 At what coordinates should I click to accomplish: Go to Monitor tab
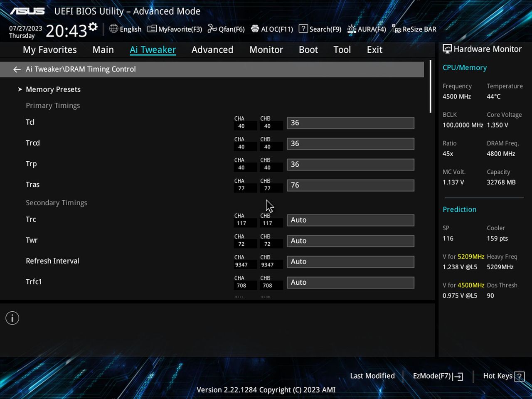[x=266, y=50]
